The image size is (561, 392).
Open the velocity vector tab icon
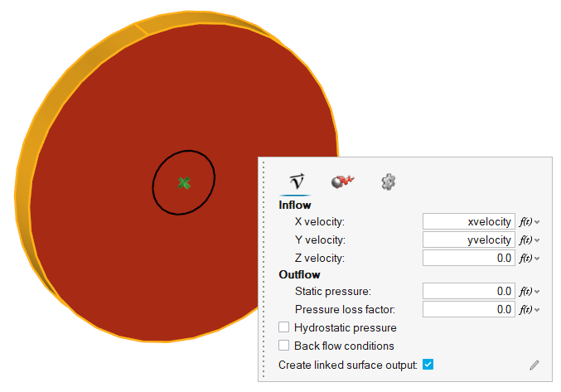[295, 182]
